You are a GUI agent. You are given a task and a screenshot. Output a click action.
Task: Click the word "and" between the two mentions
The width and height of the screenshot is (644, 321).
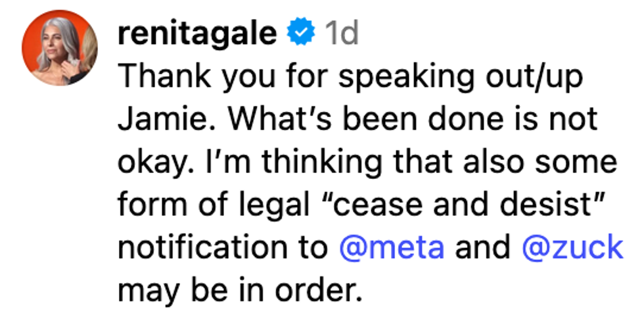[482, 247]
